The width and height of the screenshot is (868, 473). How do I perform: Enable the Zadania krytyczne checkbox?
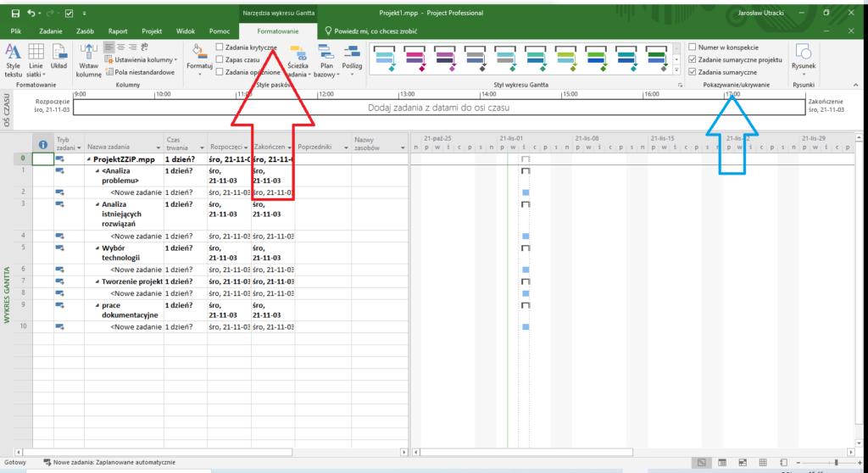[220, 47]
